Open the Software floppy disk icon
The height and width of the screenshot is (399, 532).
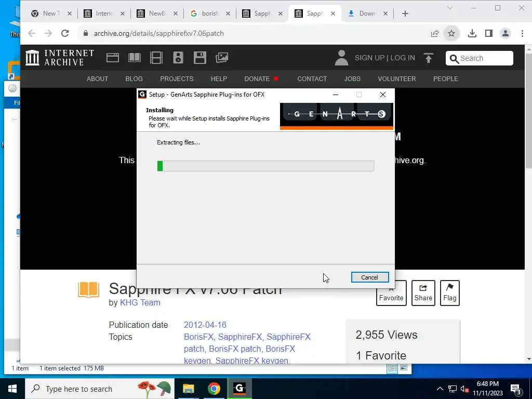pos(200,58)
